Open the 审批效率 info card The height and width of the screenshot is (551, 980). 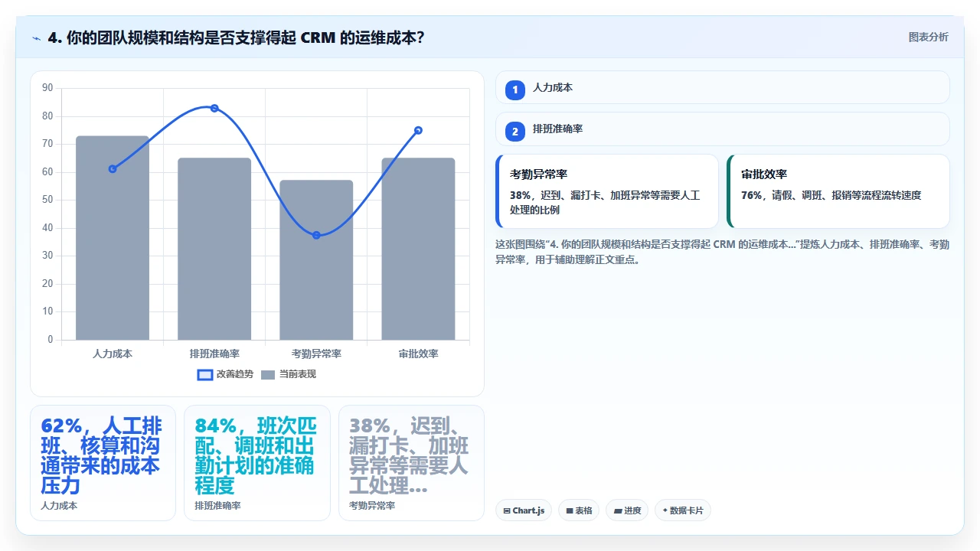pos(838,191)
